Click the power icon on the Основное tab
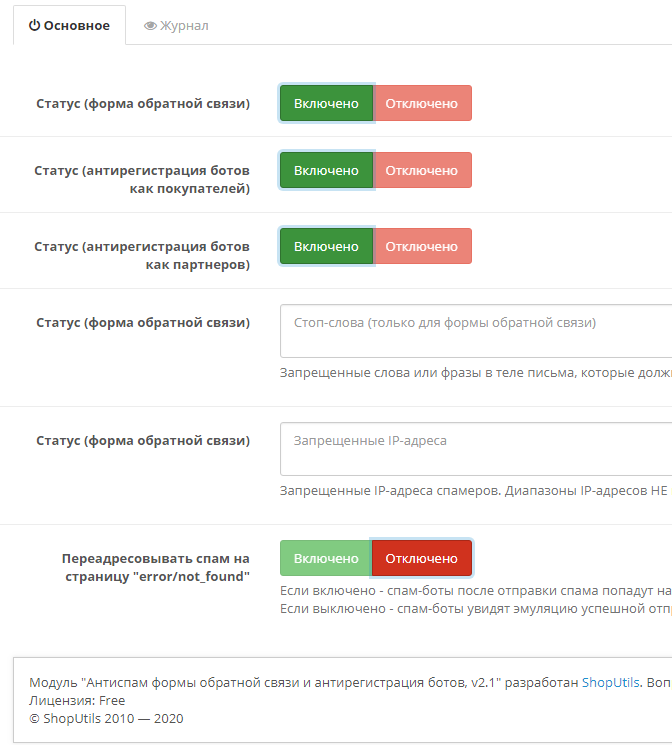672x745 pixels. tap(34, 26)
